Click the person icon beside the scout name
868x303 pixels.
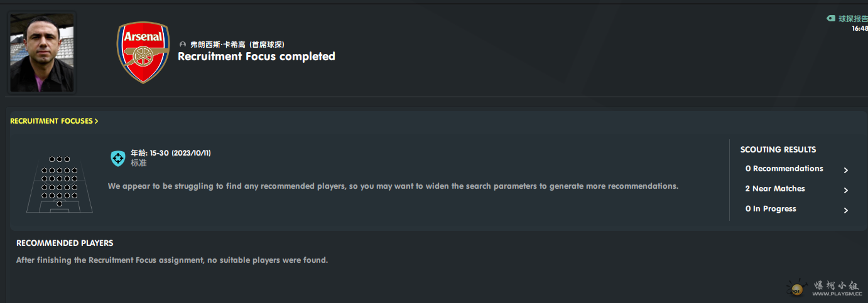coord(183,45)
